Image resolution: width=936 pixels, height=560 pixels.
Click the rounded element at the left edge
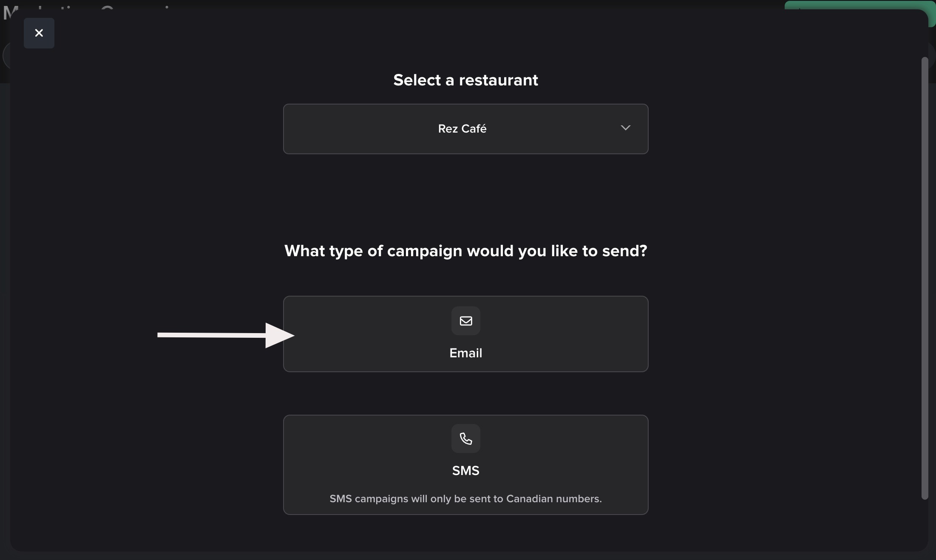tap(6, 56)
